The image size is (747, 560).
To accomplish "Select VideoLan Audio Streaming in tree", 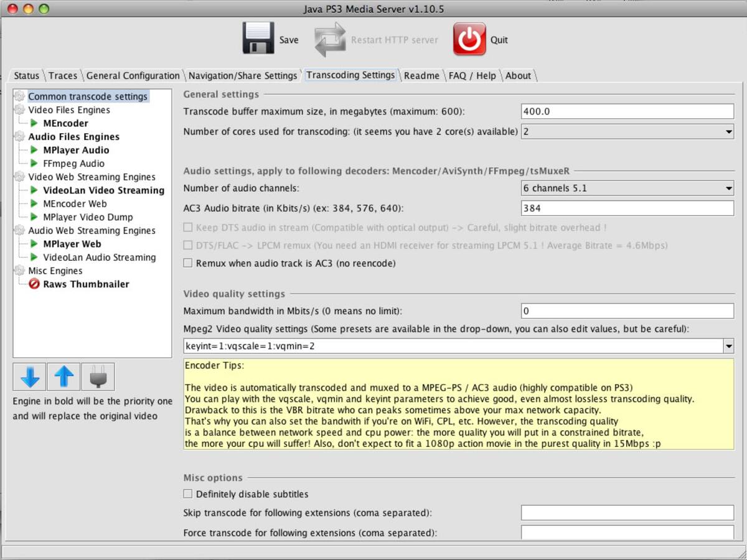I will tap(100, 257).
